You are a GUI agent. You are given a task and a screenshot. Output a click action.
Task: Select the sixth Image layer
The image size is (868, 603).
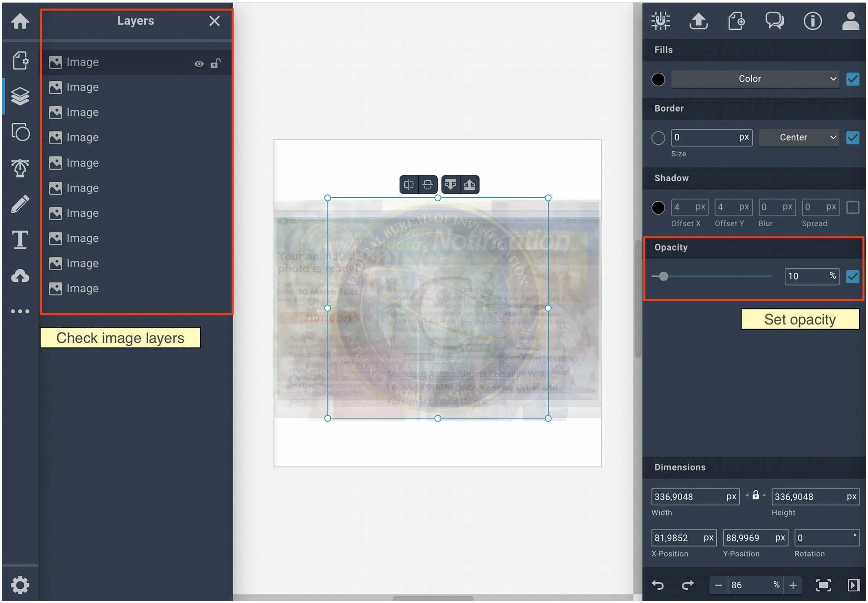137,188
